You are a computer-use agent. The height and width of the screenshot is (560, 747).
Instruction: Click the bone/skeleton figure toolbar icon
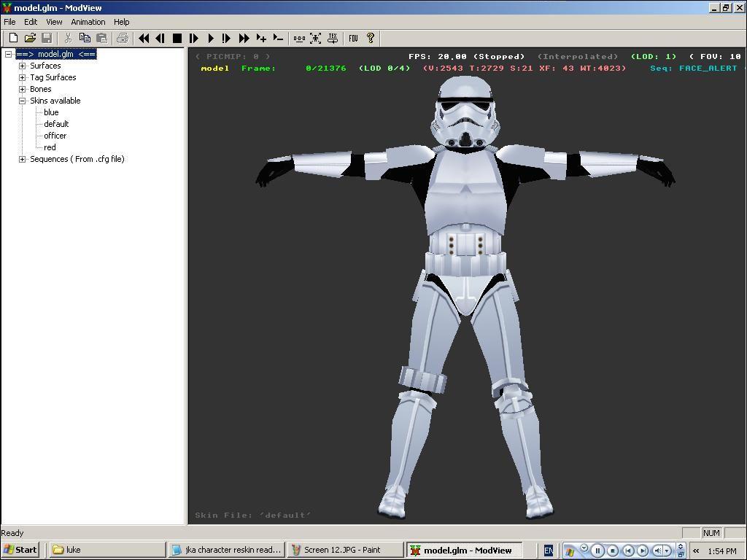click(316, 38)
